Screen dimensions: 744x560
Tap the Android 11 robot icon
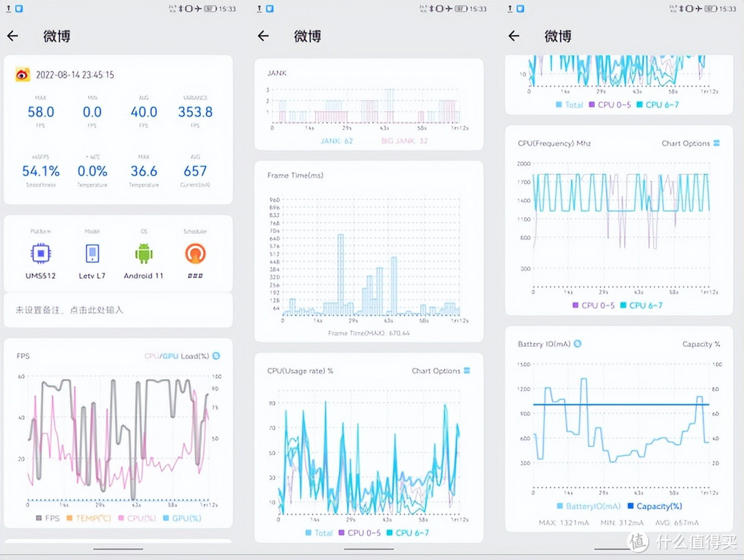pos(144,253)
